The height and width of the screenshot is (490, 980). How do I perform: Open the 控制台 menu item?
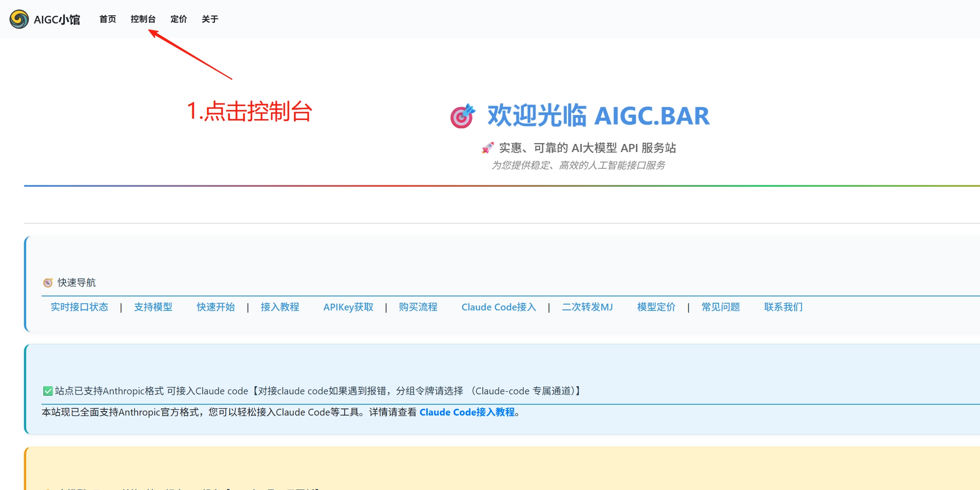143,19
